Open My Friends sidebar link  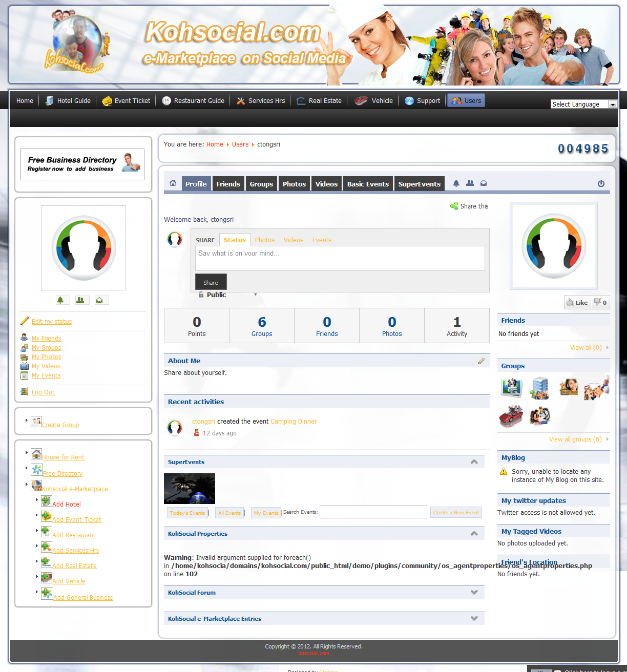[46, 339]
